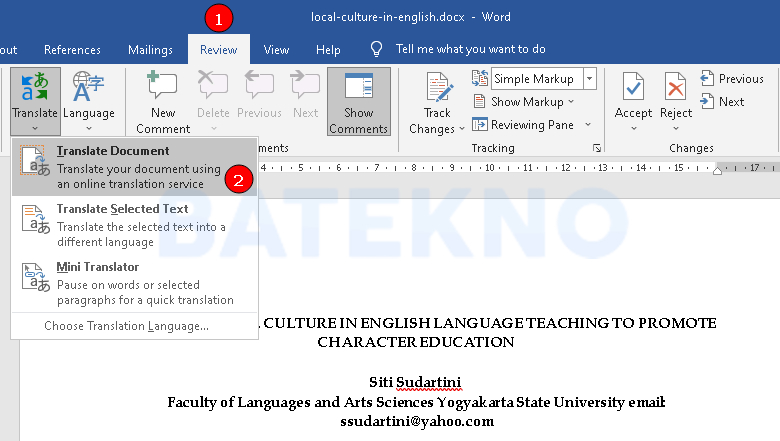Click the Show Markup page icon
Screen dimensions: 780x441
(x=479, y=101)
